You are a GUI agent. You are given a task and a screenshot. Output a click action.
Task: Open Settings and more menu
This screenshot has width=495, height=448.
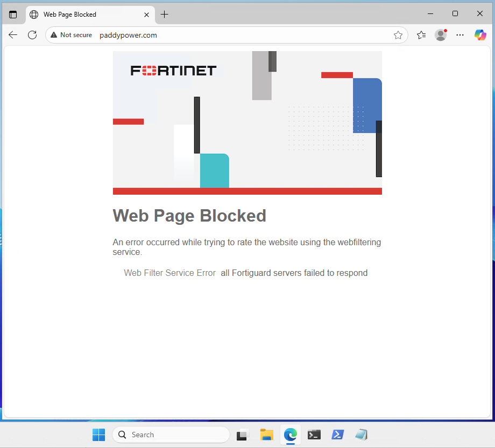[x=460, y=35]
